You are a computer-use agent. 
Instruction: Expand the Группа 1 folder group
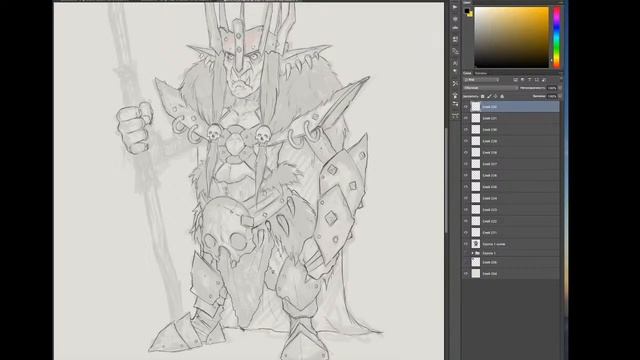coord(472,253)
